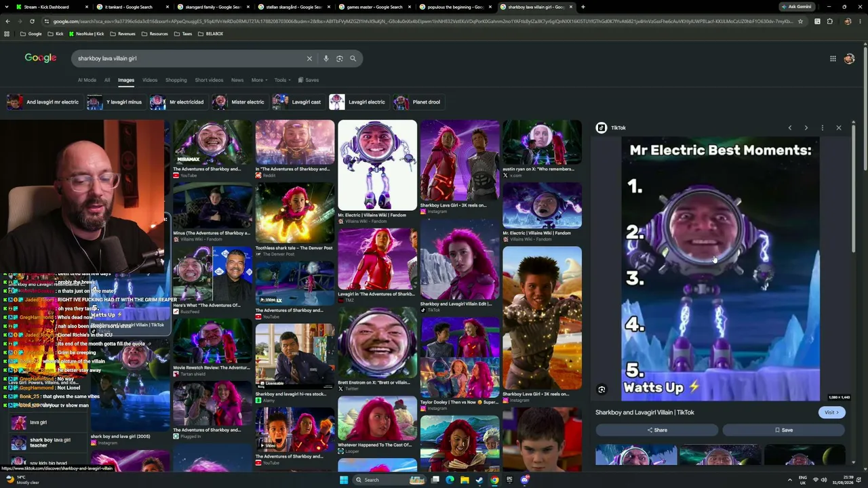Close the image preview panel

(x=839, y=127)
